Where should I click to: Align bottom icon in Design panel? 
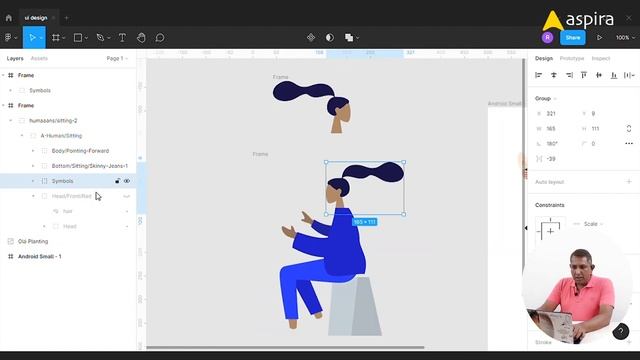[614, 75]
